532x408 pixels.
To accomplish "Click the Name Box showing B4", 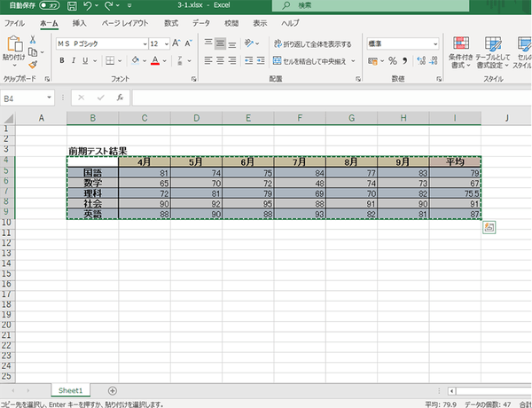I will [27, 98].
